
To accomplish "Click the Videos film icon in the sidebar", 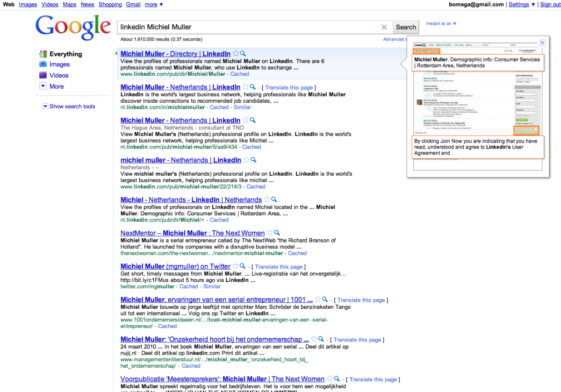I will (x=43, y=75).
